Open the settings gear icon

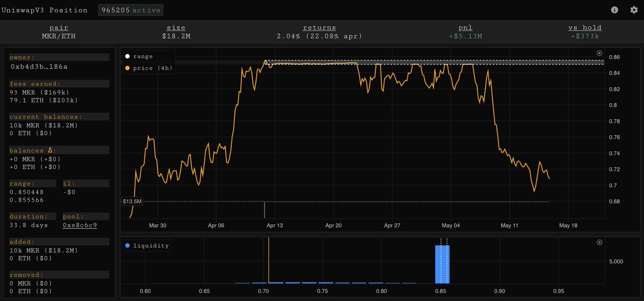[634, 10]
